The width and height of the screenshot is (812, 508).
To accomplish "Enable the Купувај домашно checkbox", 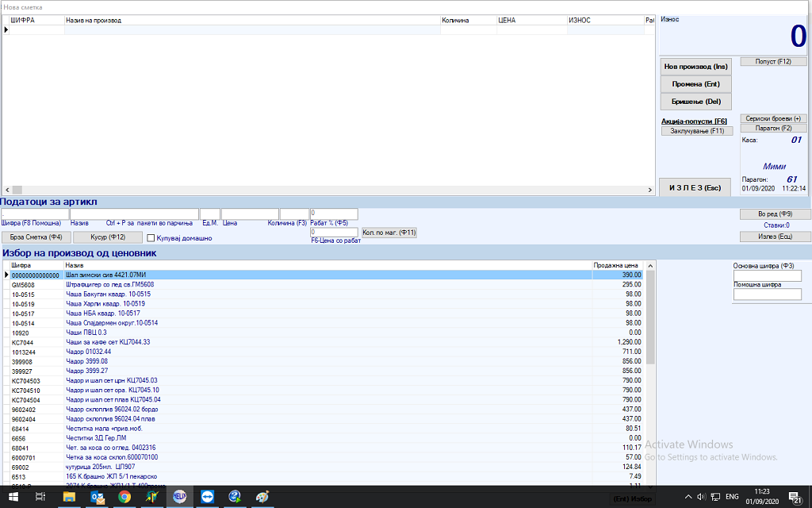I will tap(151, 237).
